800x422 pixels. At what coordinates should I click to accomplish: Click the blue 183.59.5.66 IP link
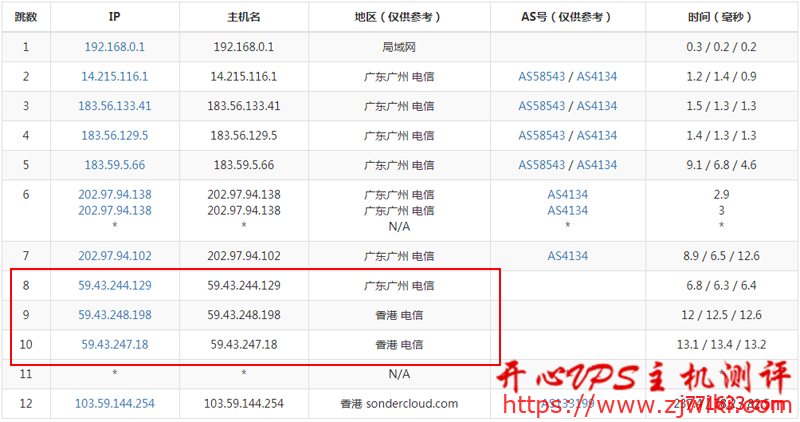115,165
